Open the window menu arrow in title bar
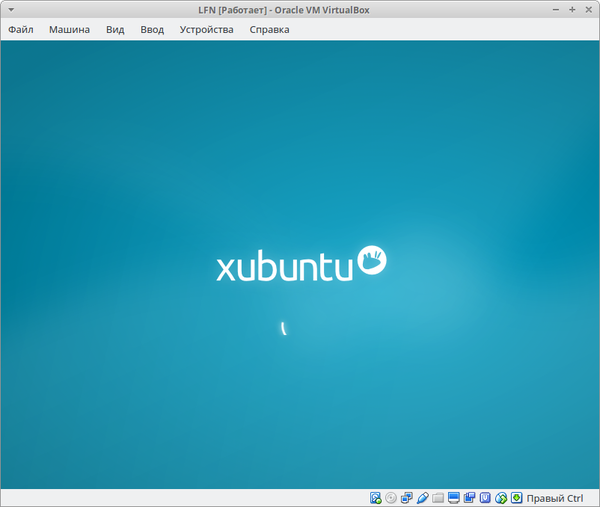The image size is (600, 507). click(10, 9)
